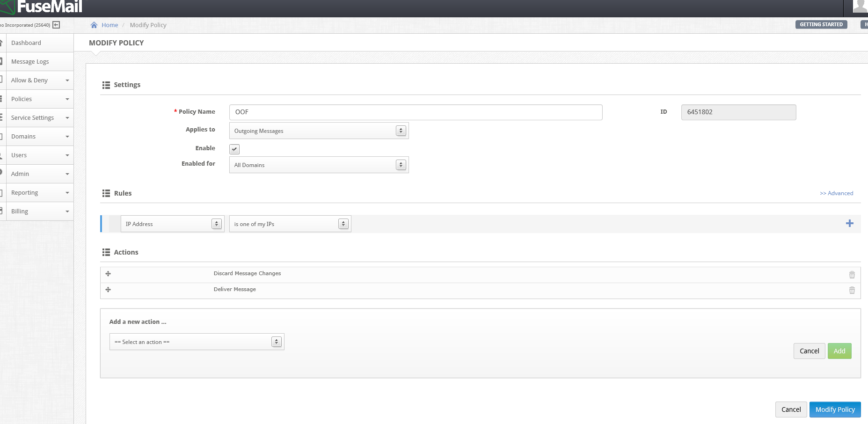Click the plus icon to add rule

pos(849,224)
